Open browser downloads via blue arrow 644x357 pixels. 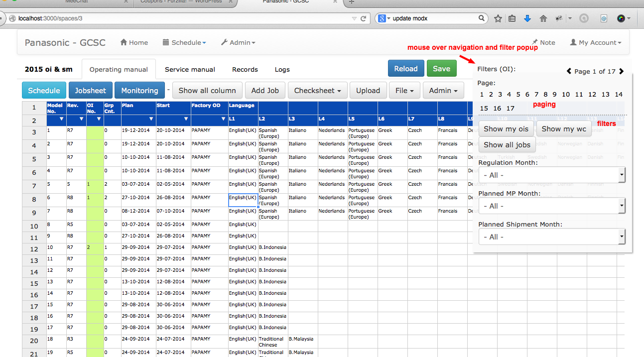coord(527,18)
